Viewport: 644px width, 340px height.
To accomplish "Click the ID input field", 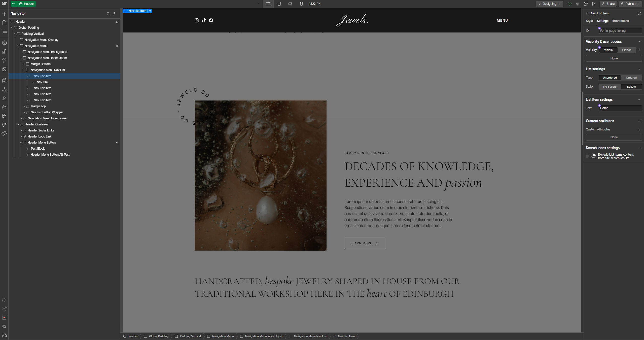I will pyautogui.click(x=620, y=31).
